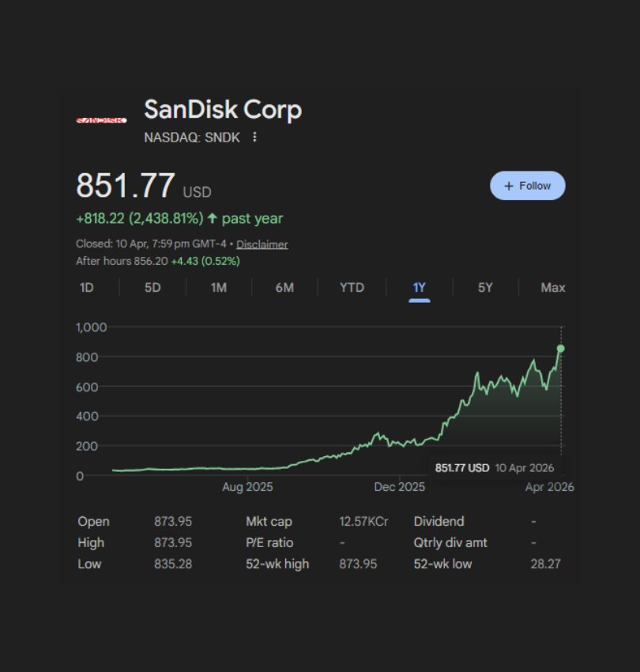Open the Disclaimer link
Viewport: 640px width, 672px height.
262,244
